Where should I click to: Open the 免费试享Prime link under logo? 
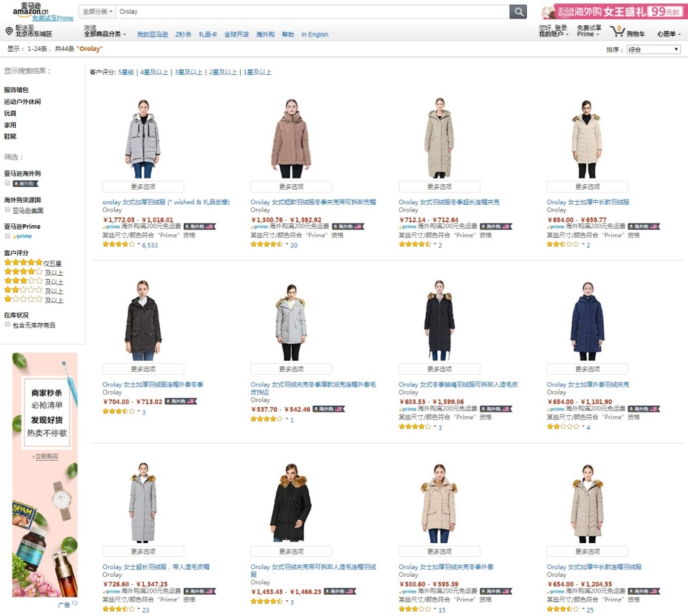(53, 18)
